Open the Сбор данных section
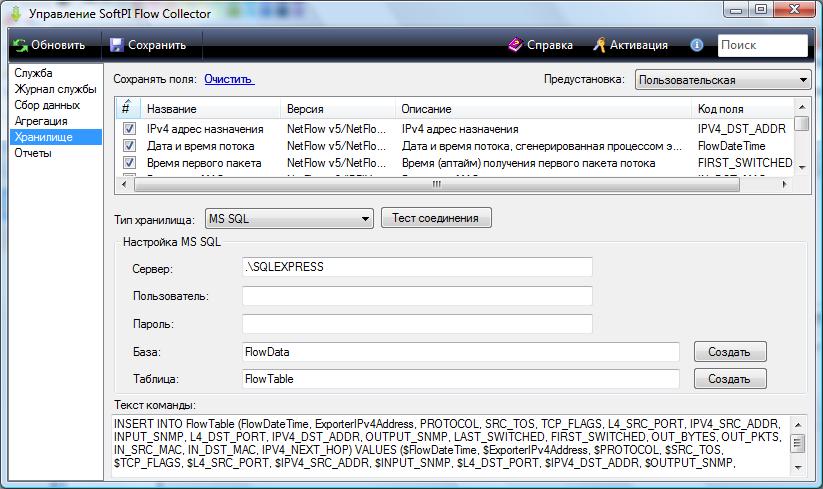Viewport: 823px width, 489px height. pos(47,105)
